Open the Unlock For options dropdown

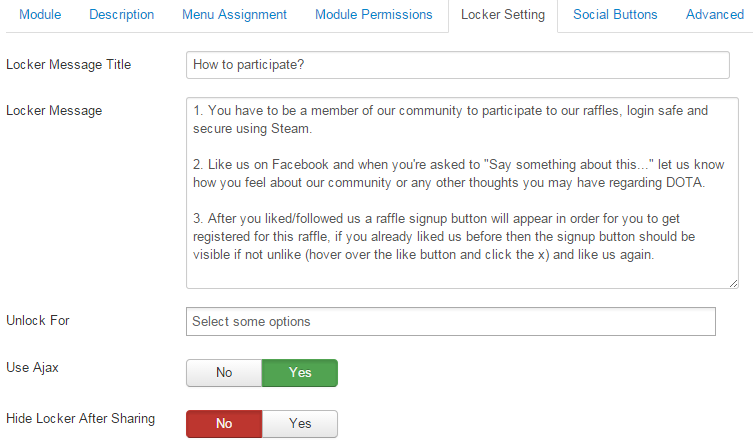[450, 322]
